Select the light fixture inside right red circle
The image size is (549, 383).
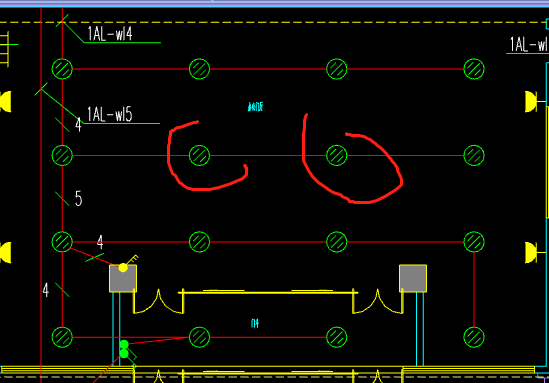click(336, 155)
